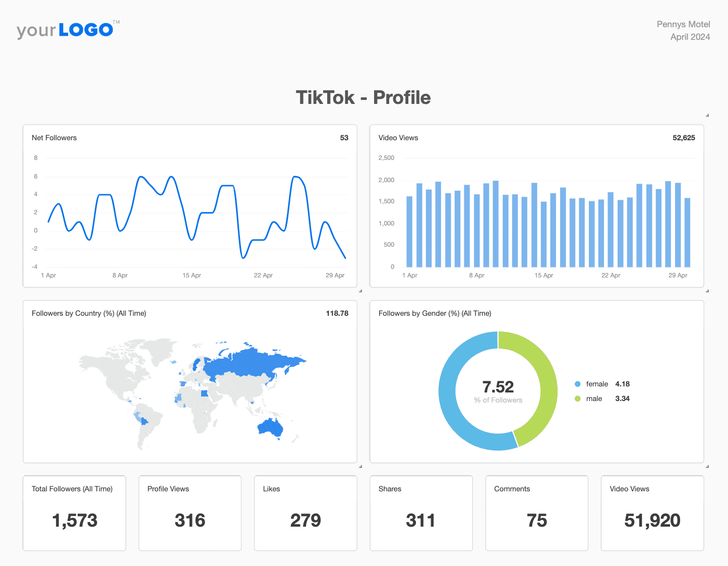Screen dimensions: 728x566
Task: Click the TM symbol next to the logo
Action: (x=117, y=22)
